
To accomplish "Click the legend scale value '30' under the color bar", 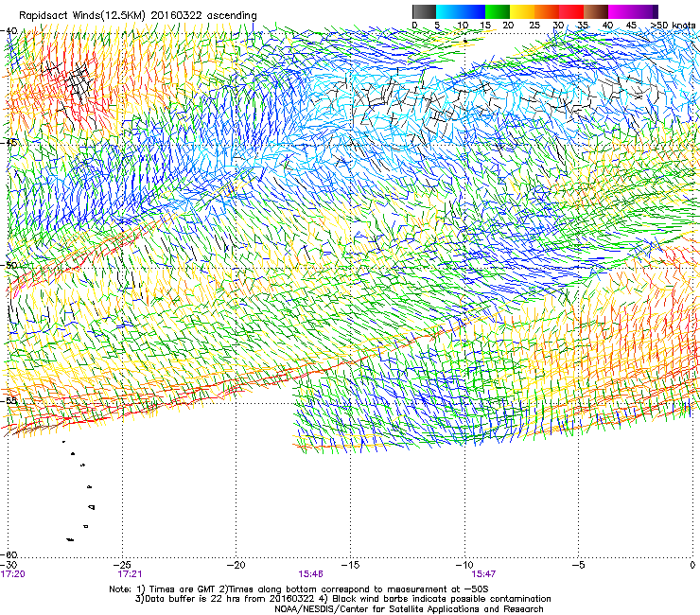I will point(558,26).
